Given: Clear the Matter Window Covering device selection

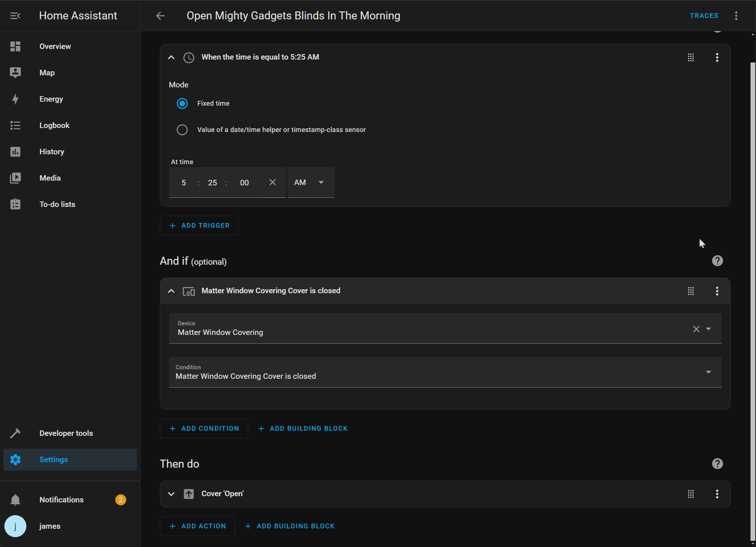Looking at the screenshot, I should [x=696, y=329].
